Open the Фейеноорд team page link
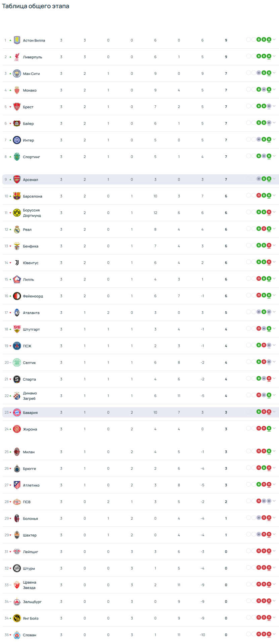This screenshot has height=644, width=279. tap(33, 296)
